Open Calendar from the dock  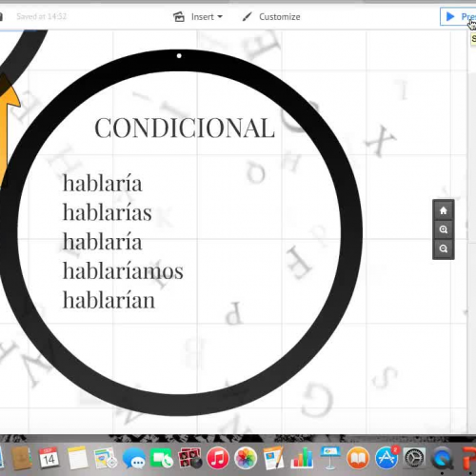(x=49, y=458)
